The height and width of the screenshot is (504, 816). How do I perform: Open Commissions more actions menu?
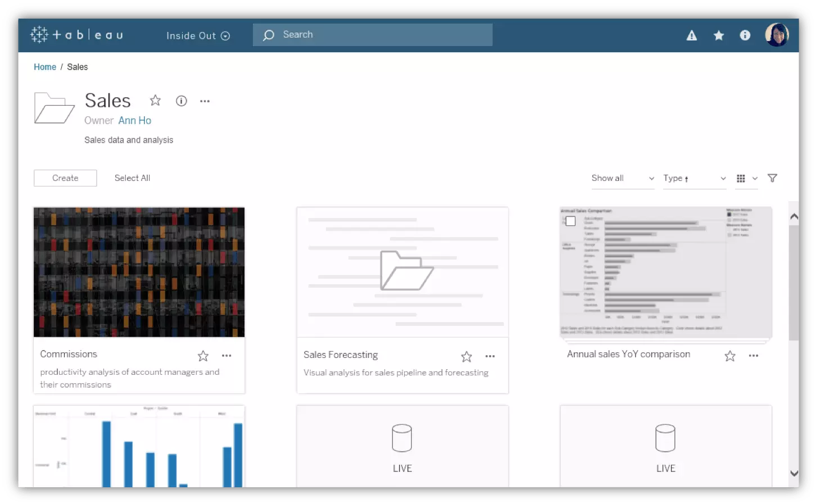(x=226, y=356)
